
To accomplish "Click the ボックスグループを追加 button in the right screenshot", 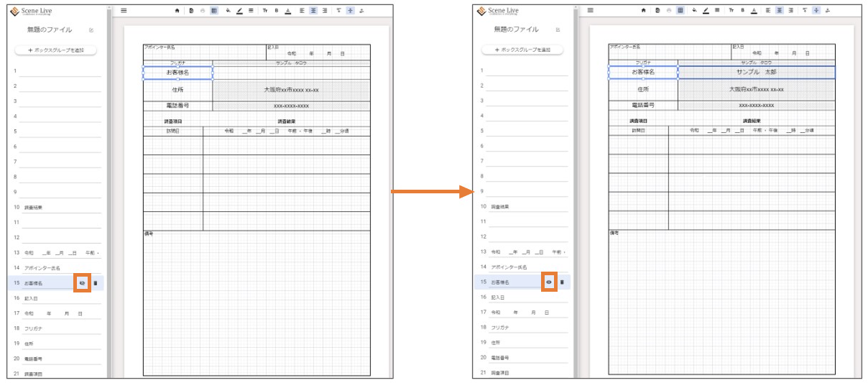I will (x=522, y=50).
